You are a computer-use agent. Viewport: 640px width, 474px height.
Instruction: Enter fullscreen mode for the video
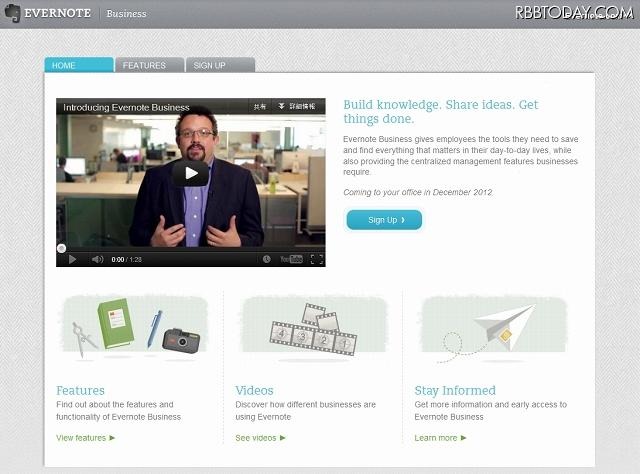(x=317, y=259)
